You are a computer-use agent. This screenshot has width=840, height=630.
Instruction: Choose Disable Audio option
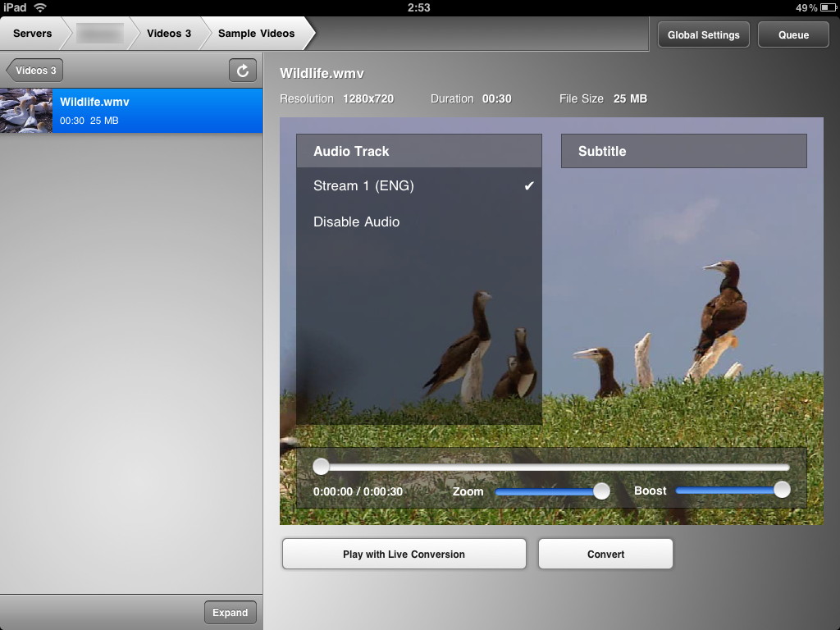click(356, 222)
